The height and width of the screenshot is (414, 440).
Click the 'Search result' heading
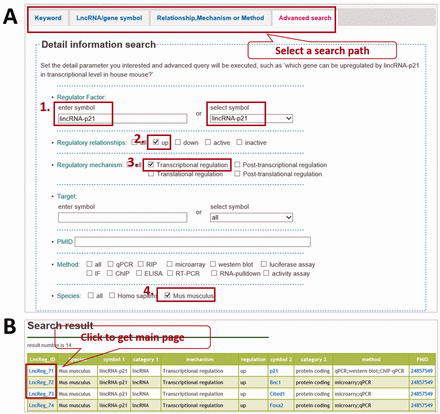(x=60, y=326)
